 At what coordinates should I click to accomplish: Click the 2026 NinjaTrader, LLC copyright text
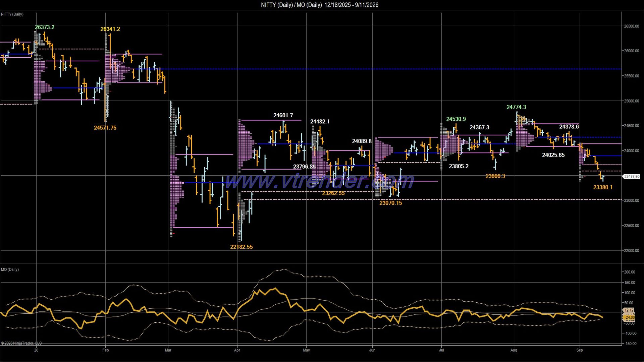tap(21, 343)
